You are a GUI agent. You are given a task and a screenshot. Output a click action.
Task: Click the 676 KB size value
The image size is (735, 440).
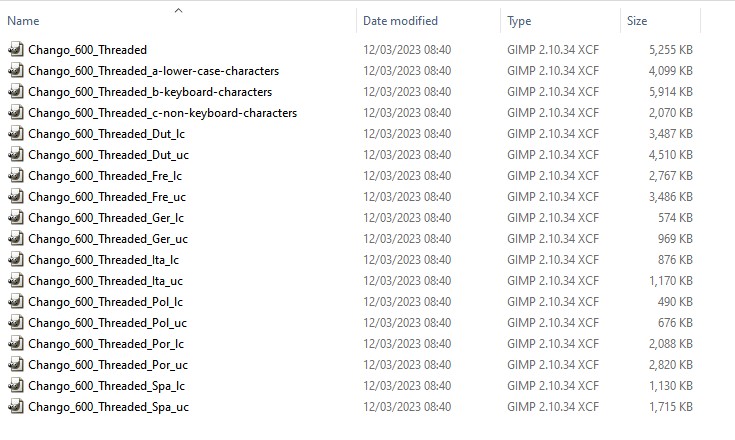pos(675,323)
